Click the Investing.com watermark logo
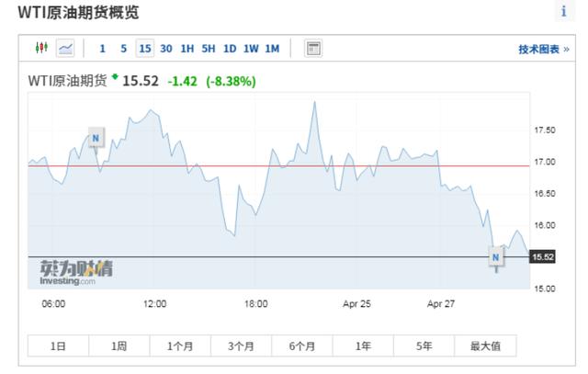588x374 pixels. click(x=76, y=272)
